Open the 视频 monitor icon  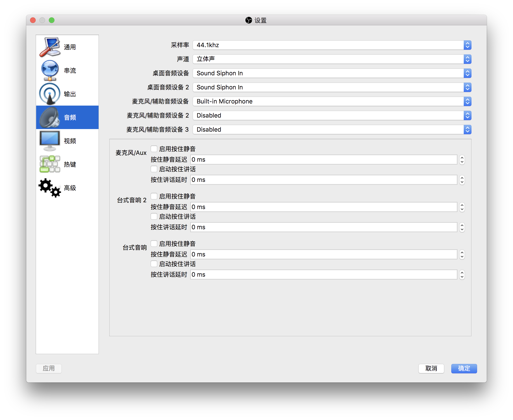(x=50, y=141)
